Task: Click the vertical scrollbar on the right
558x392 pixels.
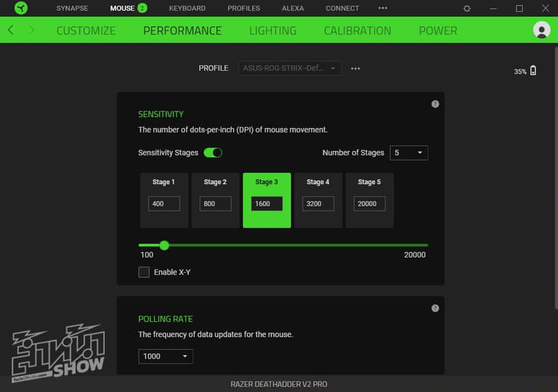Action: point(556,178)
